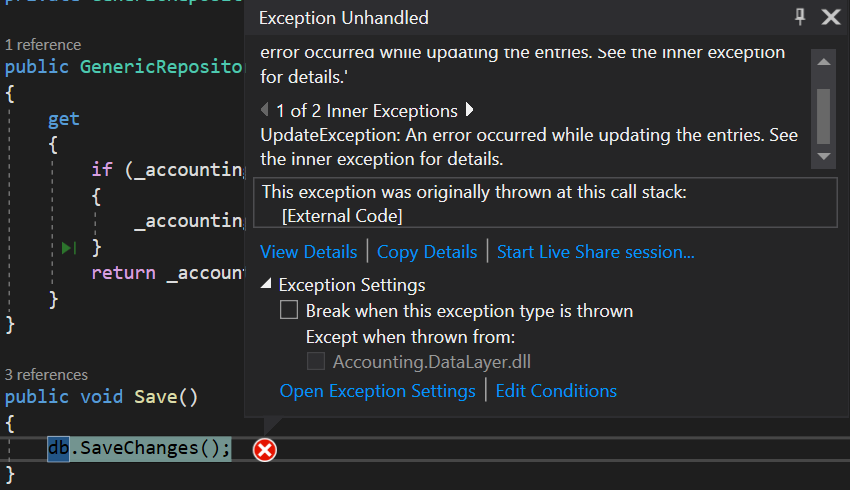Image resolution: width=850 pixels, height=490 pixels.
Task: Open the 1 reference CodeLens link
Action: coord(43,44)
